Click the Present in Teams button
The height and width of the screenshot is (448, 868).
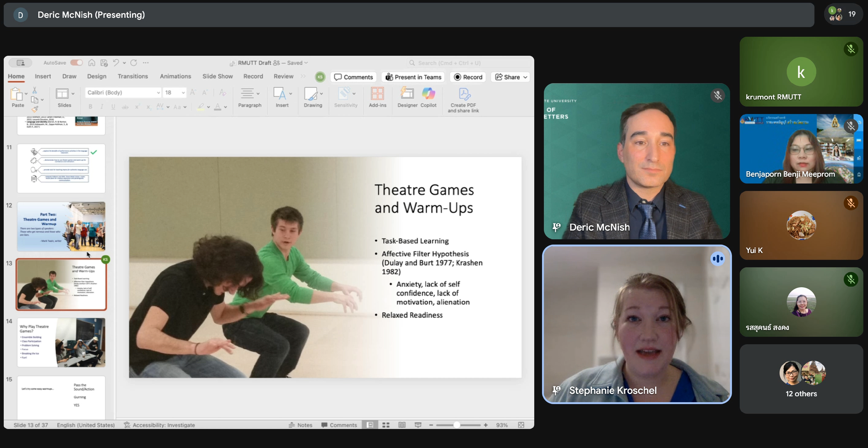[x=413, y=77]
